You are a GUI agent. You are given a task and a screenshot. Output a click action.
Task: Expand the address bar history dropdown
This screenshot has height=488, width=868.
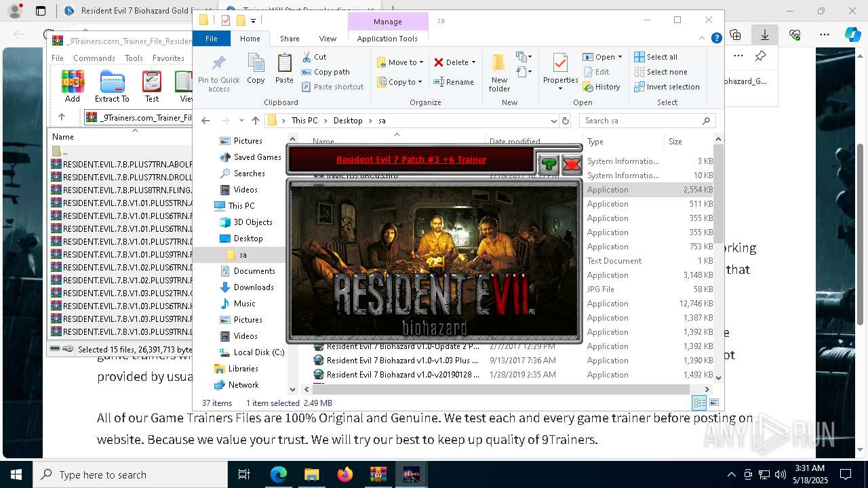[x=554, y=121]
